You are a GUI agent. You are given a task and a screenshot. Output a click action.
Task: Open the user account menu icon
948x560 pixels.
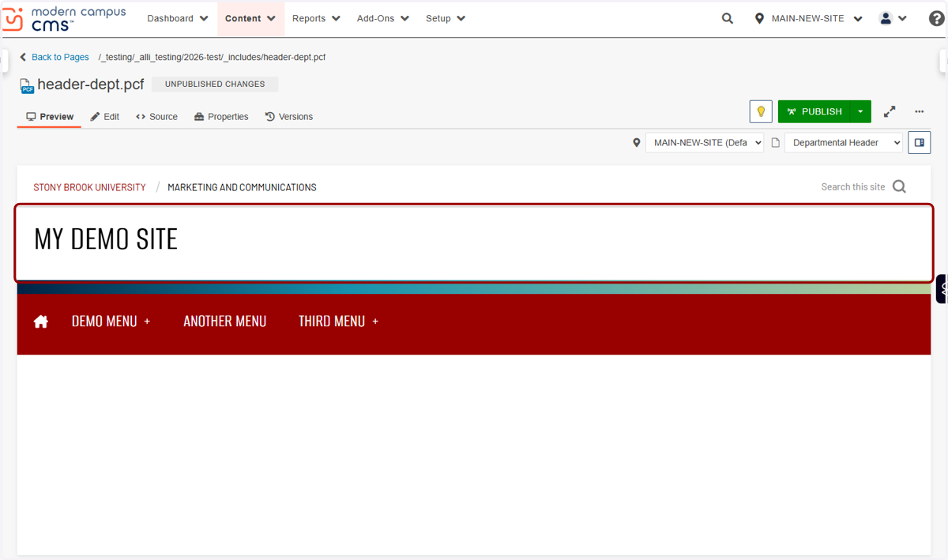[893, 18]
